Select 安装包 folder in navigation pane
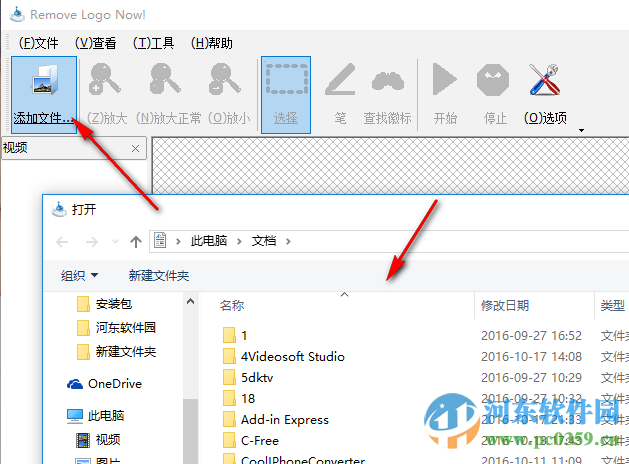Image resolution: width=629 pixels, height=464 pixels. (114, 304)
